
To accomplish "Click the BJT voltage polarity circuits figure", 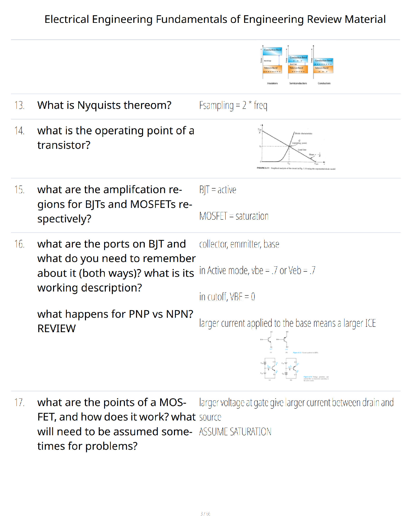I will 295,369.
